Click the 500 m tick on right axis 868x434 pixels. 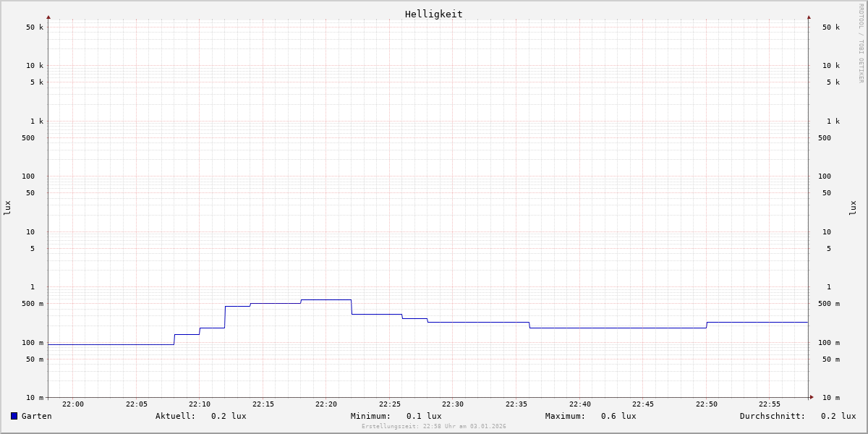coord(829,304)
